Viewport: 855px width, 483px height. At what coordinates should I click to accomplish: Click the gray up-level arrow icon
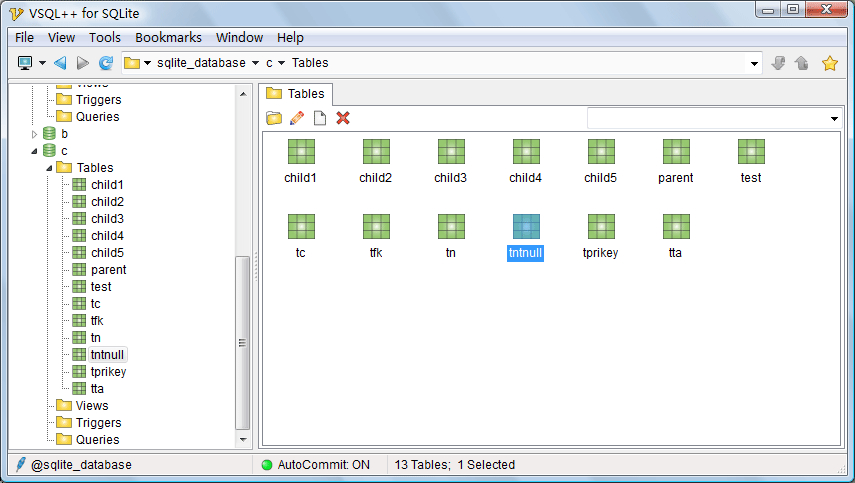pos(802,63)
